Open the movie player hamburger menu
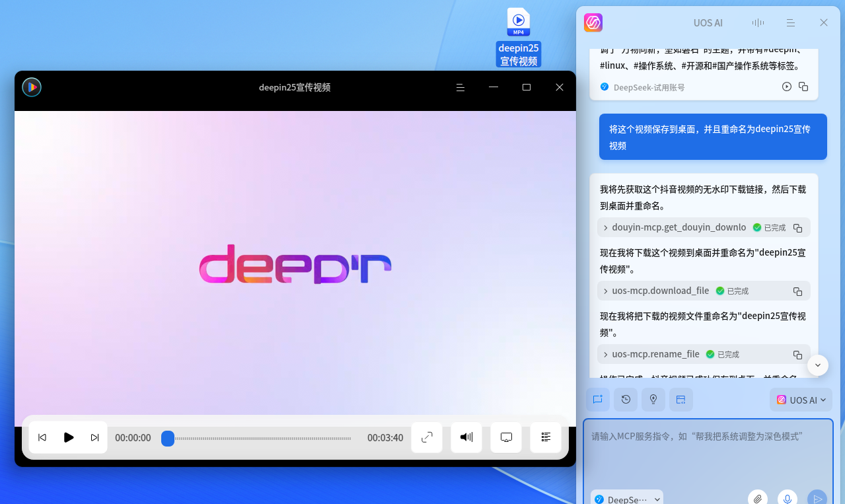Viewport: 845px width, 504px height. pos(460,87)
